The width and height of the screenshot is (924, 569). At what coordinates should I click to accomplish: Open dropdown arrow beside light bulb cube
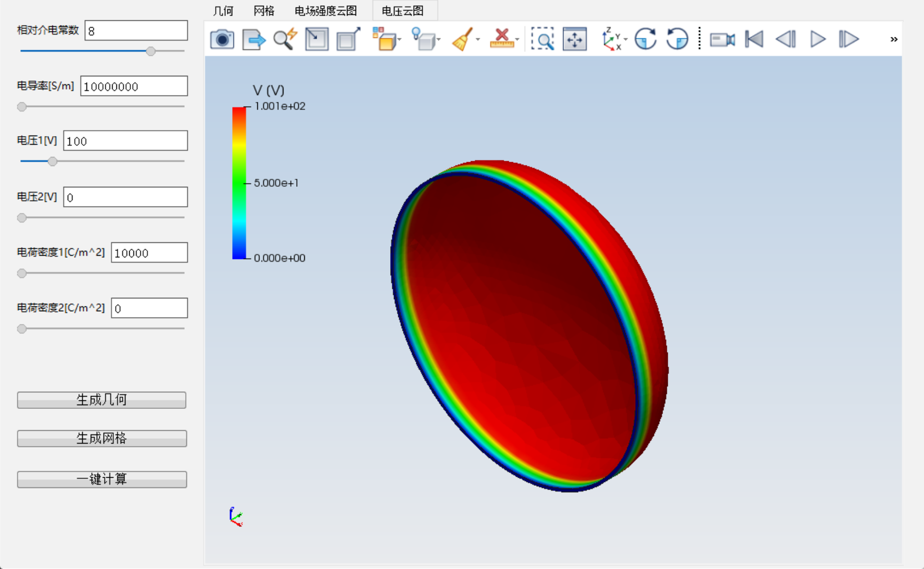point(439,39)
